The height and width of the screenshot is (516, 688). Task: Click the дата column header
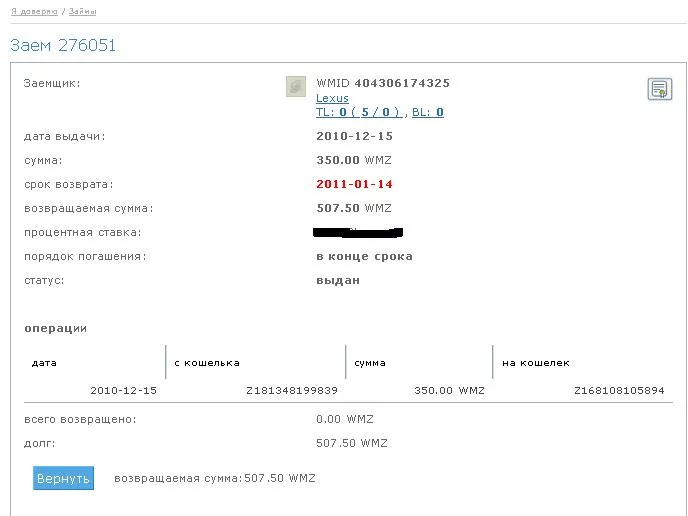click(44, 363)
